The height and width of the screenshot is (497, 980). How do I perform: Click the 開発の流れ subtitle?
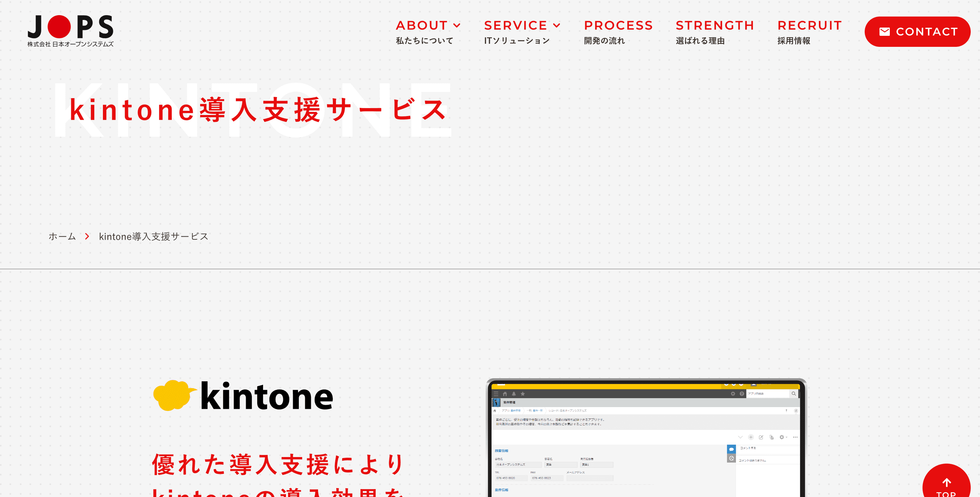coord(604,41)
